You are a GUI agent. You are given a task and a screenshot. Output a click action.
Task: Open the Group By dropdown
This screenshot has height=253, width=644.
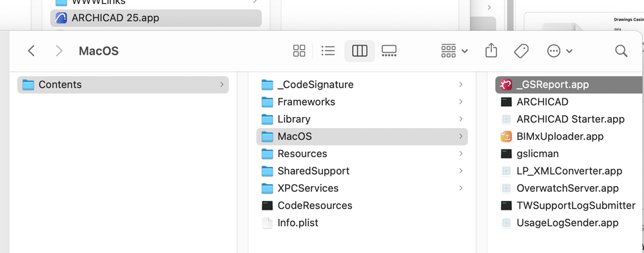point(454,51)
